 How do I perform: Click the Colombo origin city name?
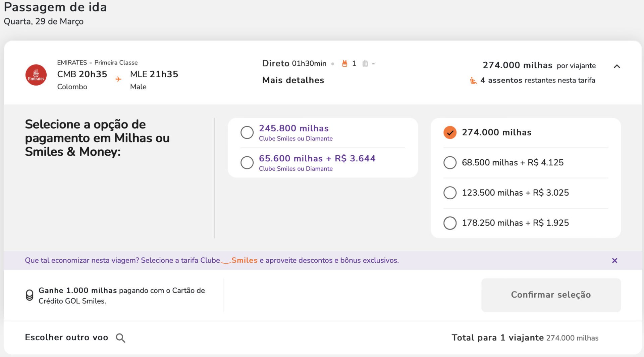point(72,87)
